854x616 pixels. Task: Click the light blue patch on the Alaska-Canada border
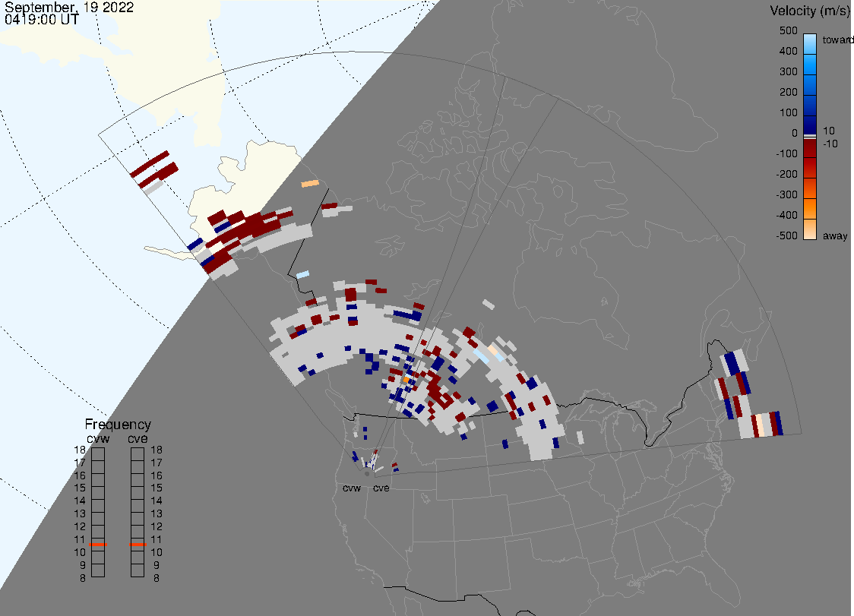pyautogui.click(x=303, y=274)
